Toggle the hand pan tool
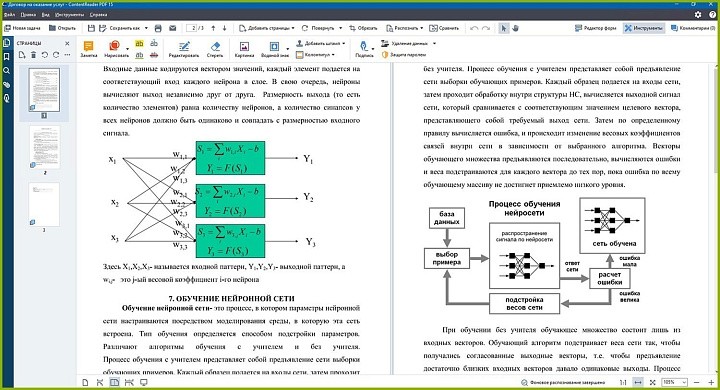Viewport: 720px width, 390px height. [x=515, y=28]
